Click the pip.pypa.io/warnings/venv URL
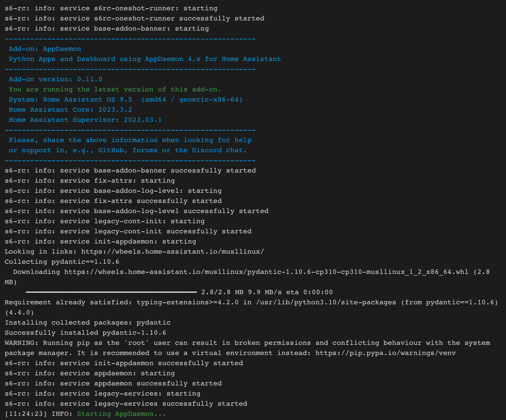Image resolution: width=506 pixels, height=420 pixels. click(x=386, y=353)
